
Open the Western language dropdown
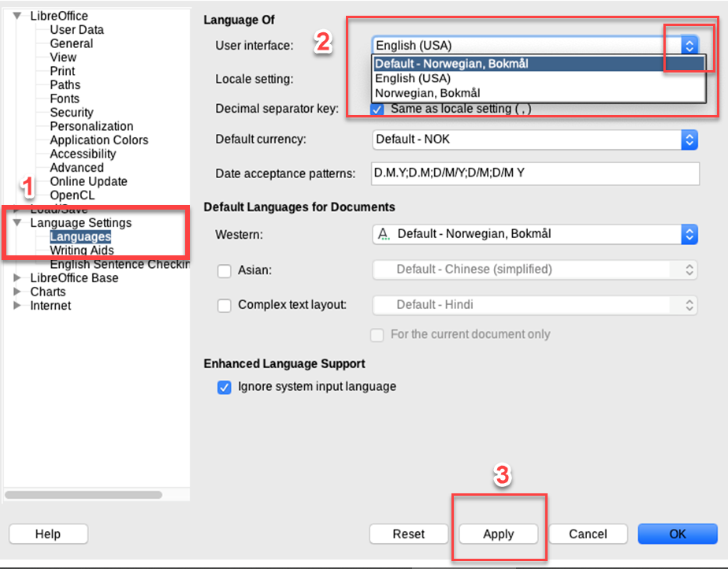pyautogui.click(x=535, y=234)
